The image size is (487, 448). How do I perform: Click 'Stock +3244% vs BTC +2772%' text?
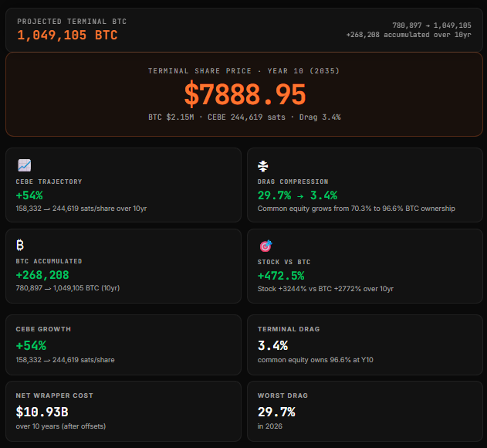click(326, 289)
